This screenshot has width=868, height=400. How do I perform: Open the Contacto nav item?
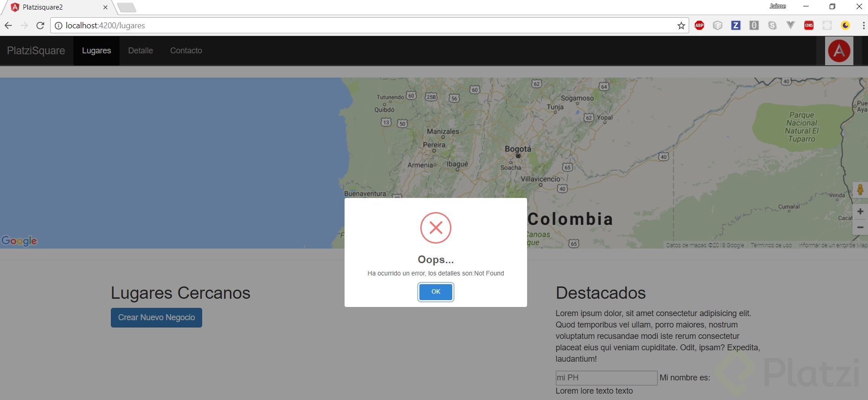click(186, 51)
